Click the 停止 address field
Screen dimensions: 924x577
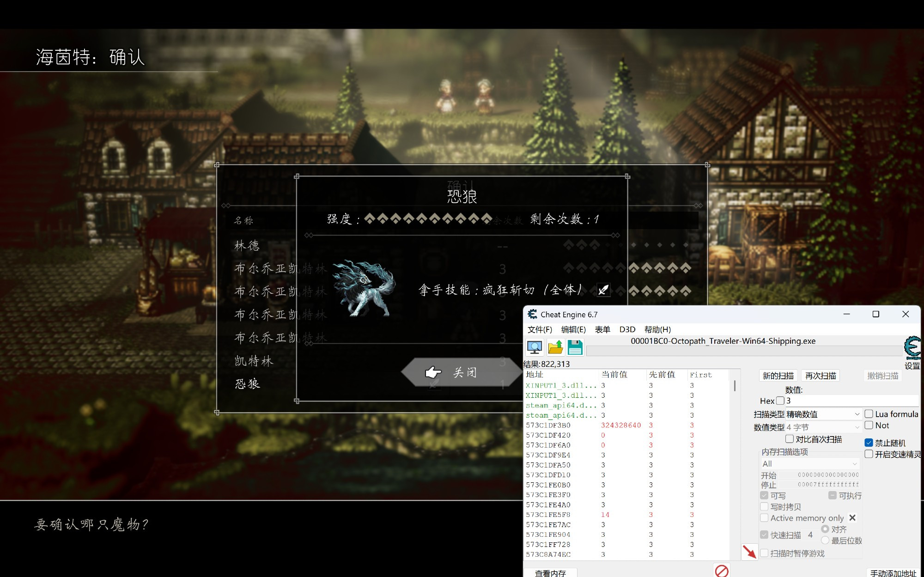click(x=820, y=485)
